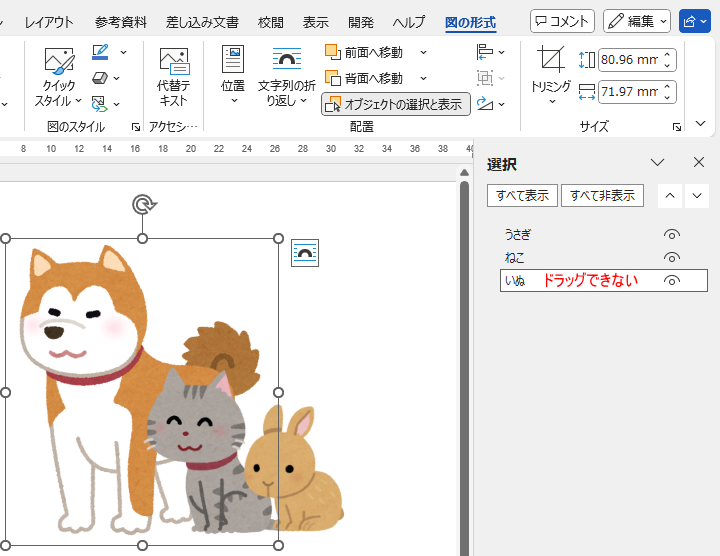Expand the Send Backward (背面へ移動) dropdown arrow
720x556 pixels.
coord(423,78)
